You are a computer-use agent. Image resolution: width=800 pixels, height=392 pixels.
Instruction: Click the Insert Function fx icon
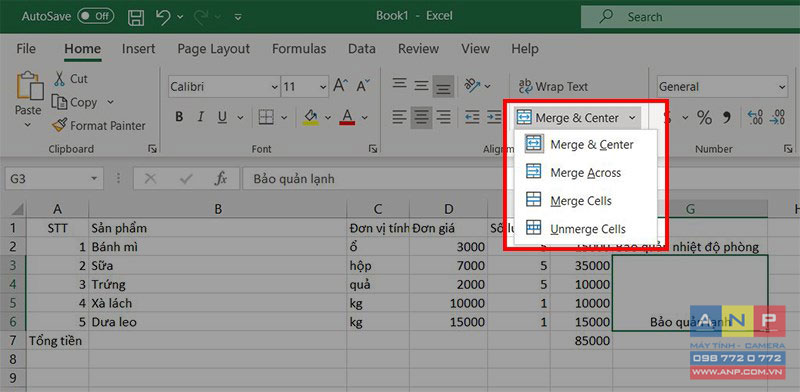tap(220, 179)
